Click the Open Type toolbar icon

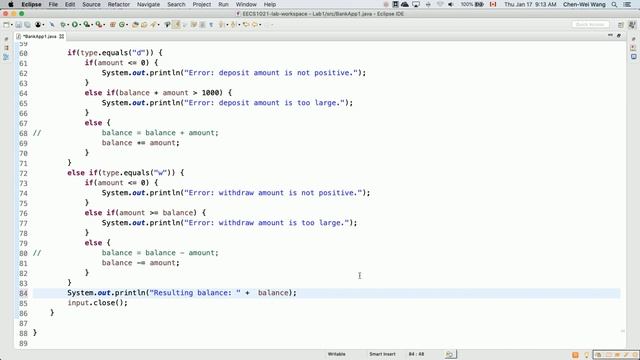click(x=135, y=25)
